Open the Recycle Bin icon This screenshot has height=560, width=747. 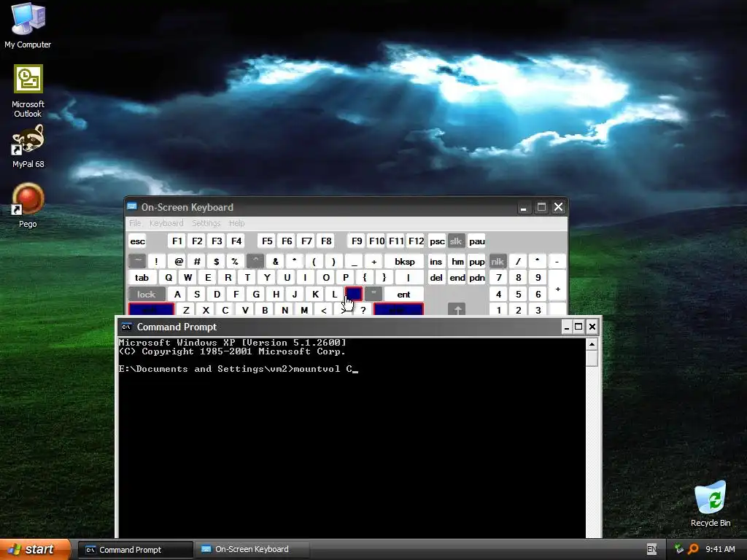click(711, 504)
